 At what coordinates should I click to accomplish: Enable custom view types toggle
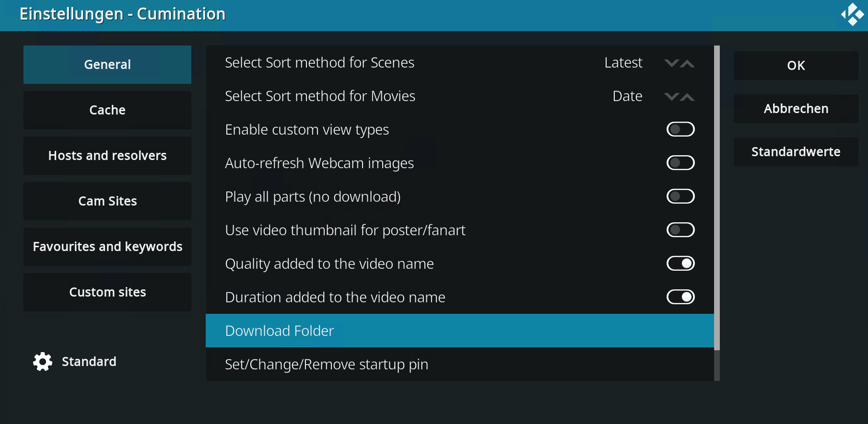680,129
